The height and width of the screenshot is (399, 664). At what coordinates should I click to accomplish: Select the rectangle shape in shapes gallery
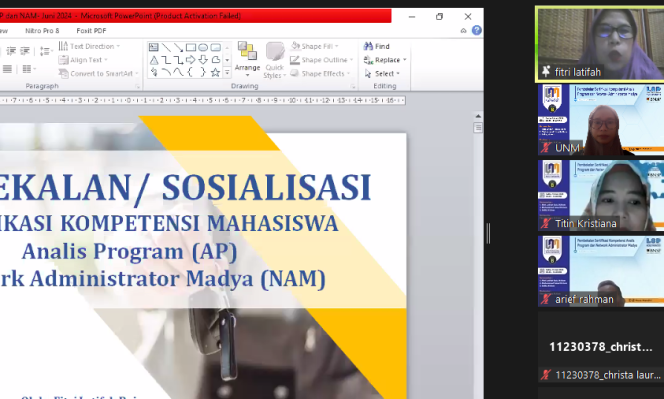coord(191,47)
